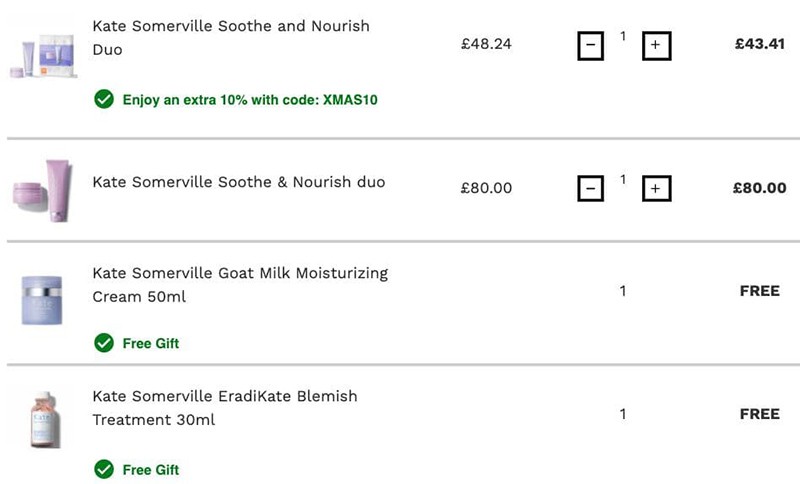Open Kate Somerville Soothe and Nourish Duo product link
The width and height of the screenshot is (800, 484).
coord(231,38)
